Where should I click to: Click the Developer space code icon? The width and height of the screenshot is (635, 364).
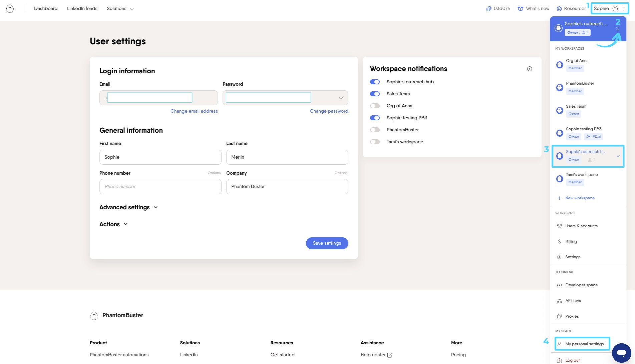click(x=560, y=285)
